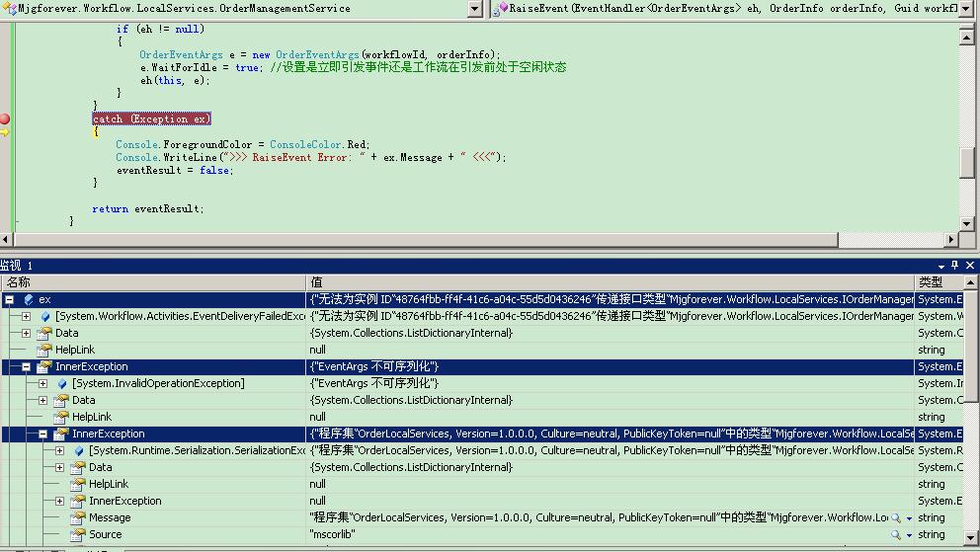Collapse the ex root node

[x=9, y=299]
